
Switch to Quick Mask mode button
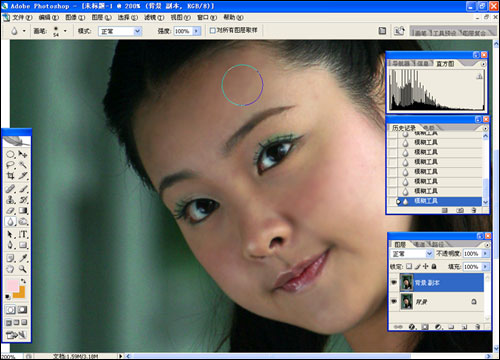23,310
